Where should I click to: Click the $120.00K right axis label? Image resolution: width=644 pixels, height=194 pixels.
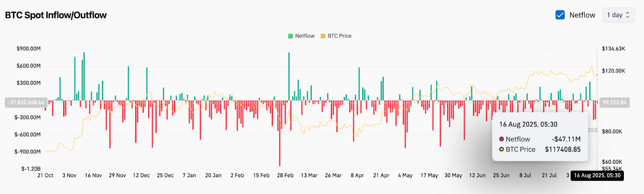pyautogui.click(x=613, y=71)
